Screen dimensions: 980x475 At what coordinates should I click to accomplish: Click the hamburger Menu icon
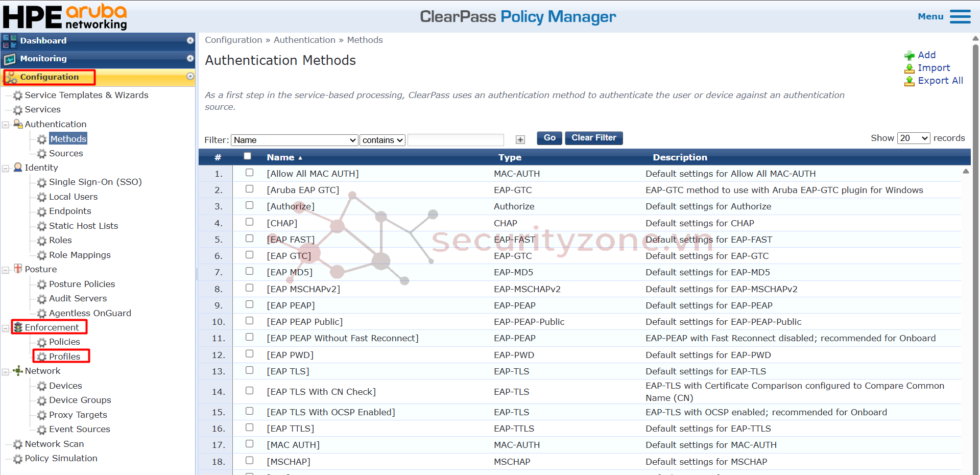click(960, 17)
